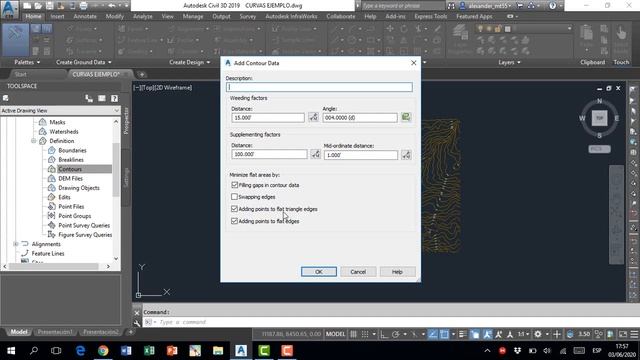
Task: Click the Mid-ordinate distance field
Action: point(361,155)
